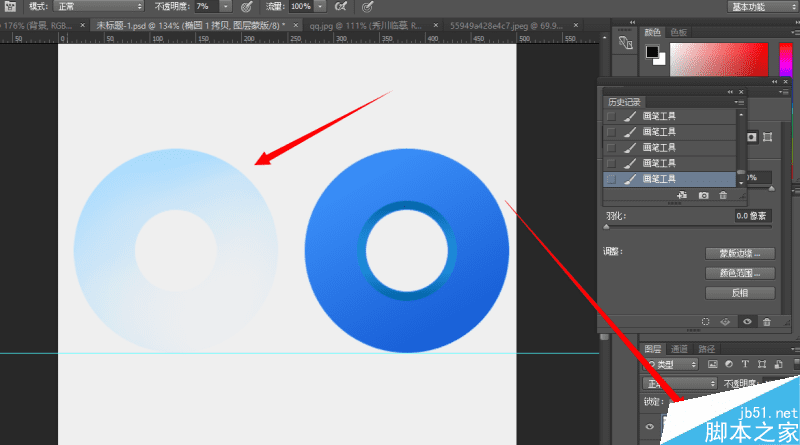This screenshot has width=800, height=445.
Task: Expand the 类型 layer filter dropdown
Action: pyautogui.click(x=670, y=364)
